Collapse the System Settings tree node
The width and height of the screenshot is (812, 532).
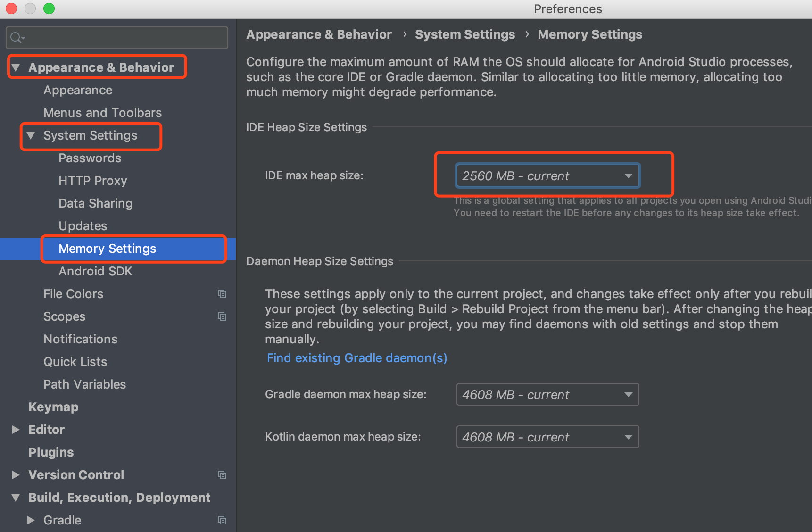click(31, 135)
